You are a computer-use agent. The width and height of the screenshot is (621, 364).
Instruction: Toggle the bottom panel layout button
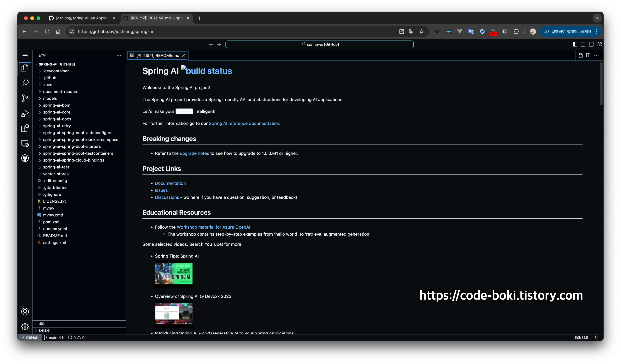pyautogui.click(x=583, y=44)
